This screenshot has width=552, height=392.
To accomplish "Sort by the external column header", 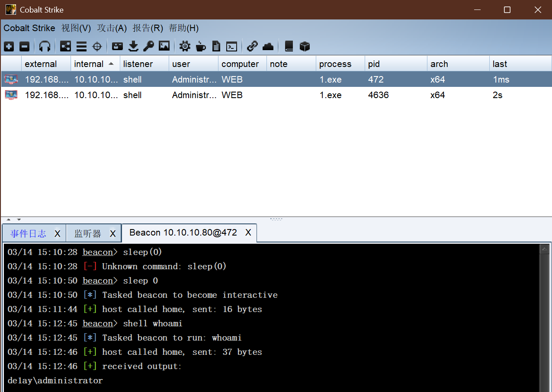I will point(46,64).
